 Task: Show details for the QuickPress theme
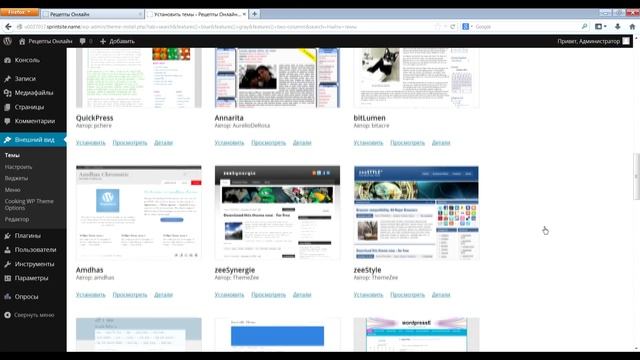click(x=163, y=142)
